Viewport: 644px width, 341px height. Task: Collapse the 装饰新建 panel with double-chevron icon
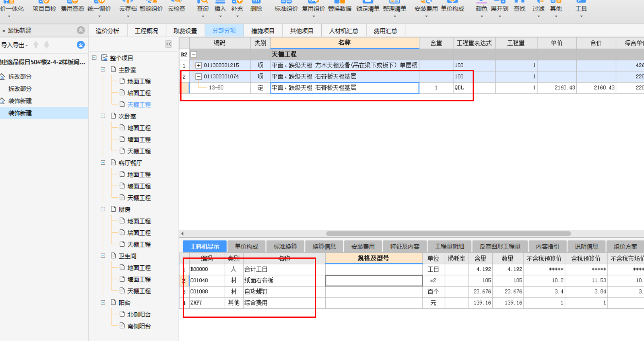pos(81,30)
